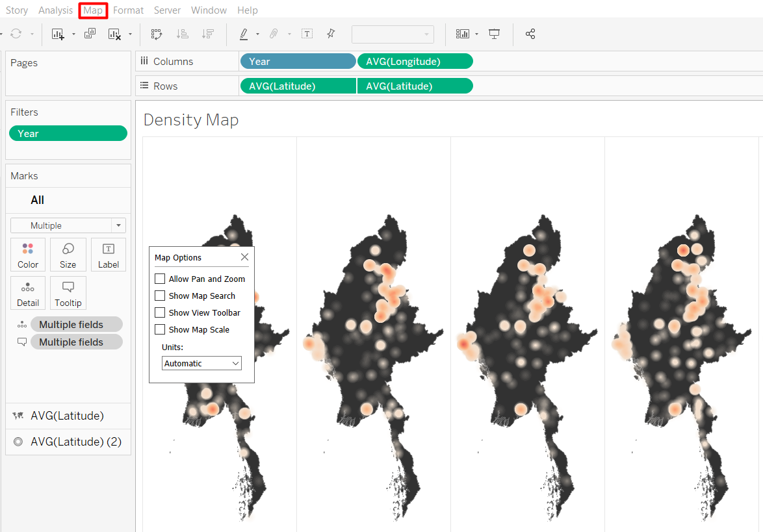Click the Show Me chart icon

[462, 34]
